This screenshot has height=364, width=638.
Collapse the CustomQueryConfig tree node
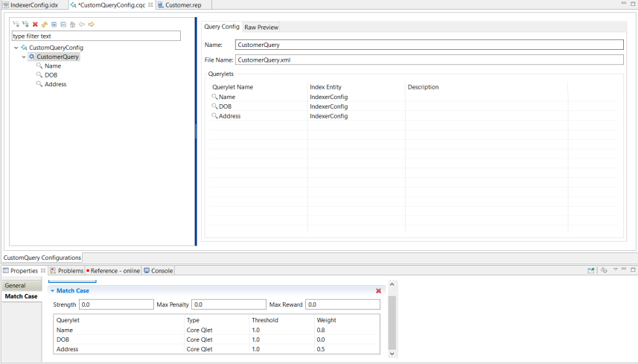pyautogui.click(x=16, y=48)
